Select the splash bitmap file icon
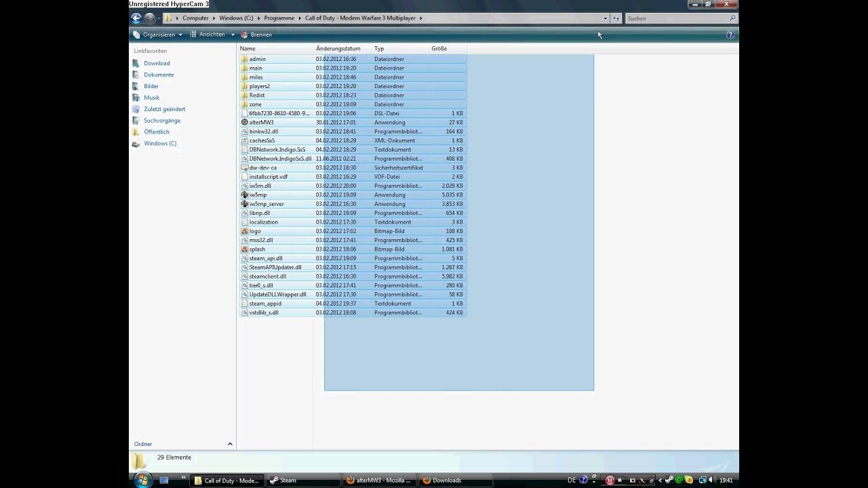The height and width of the screenshot is (488, 868). pyautogui.click(x=245, y=249)
